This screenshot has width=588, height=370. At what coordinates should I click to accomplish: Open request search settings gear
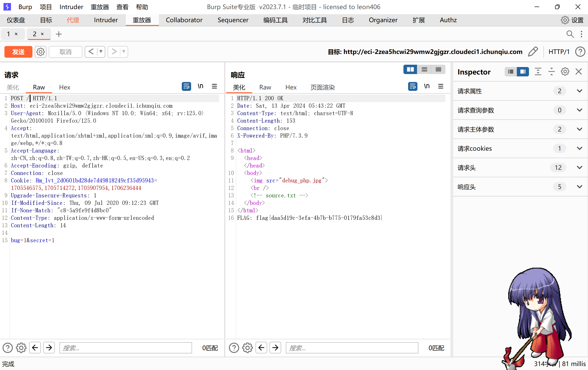click(21, 348)
